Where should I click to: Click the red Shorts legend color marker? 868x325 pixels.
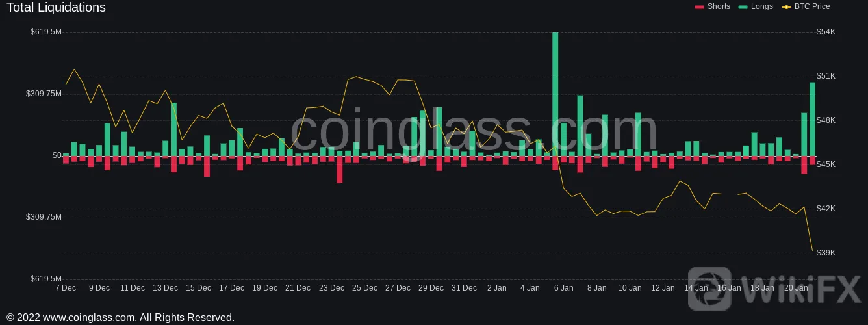[699, 6]
